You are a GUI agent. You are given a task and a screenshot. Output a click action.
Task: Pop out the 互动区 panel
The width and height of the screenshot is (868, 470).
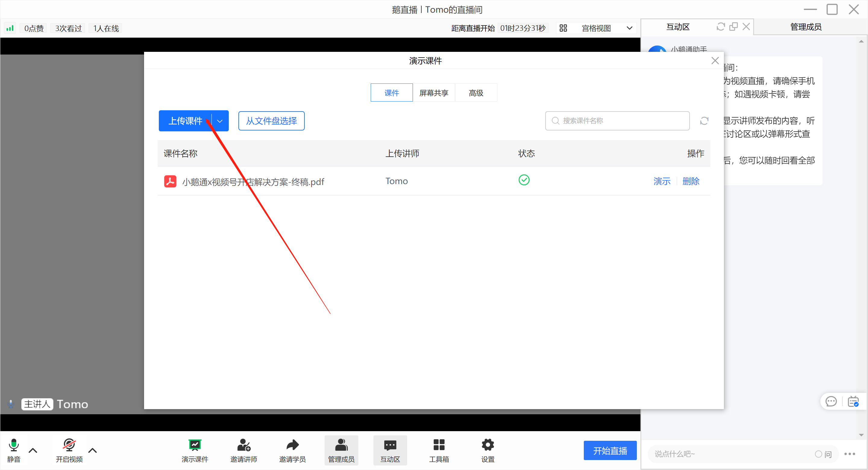733,27
